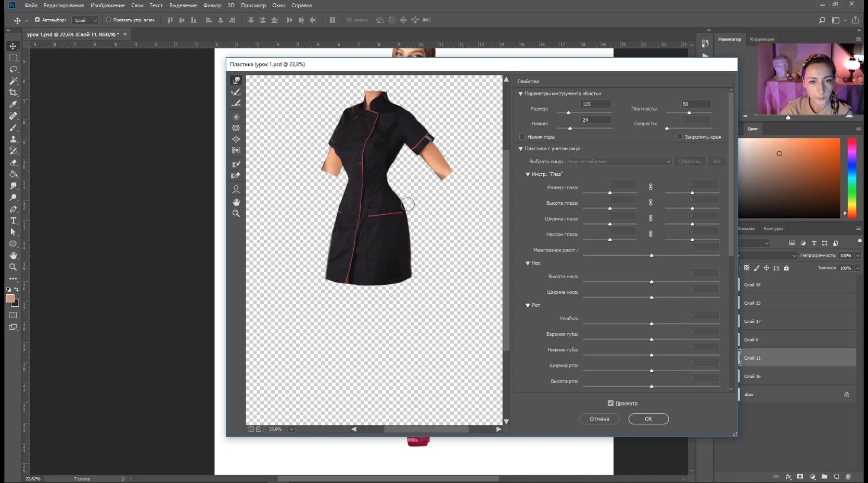Toggle link icon for Наклон глаза
This screenshot has height=483, width=868.
[650, 234]
